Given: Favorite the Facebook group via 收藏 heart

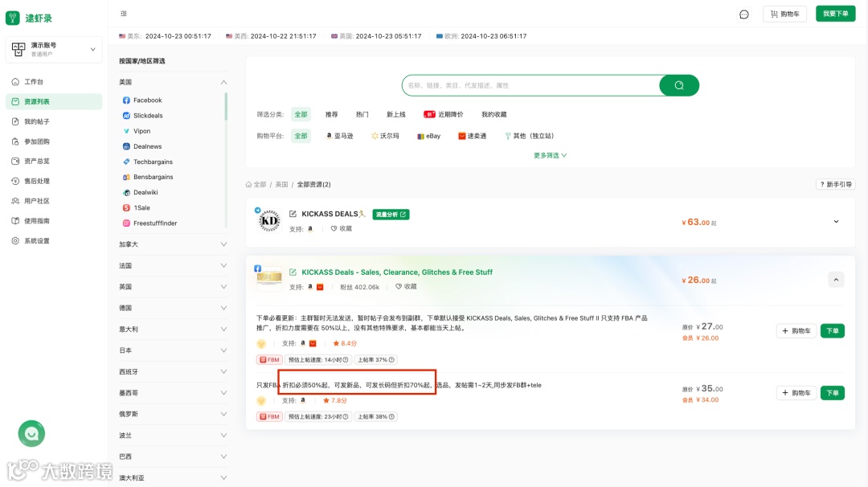Looking at the screenshot, I should [406, 287].
